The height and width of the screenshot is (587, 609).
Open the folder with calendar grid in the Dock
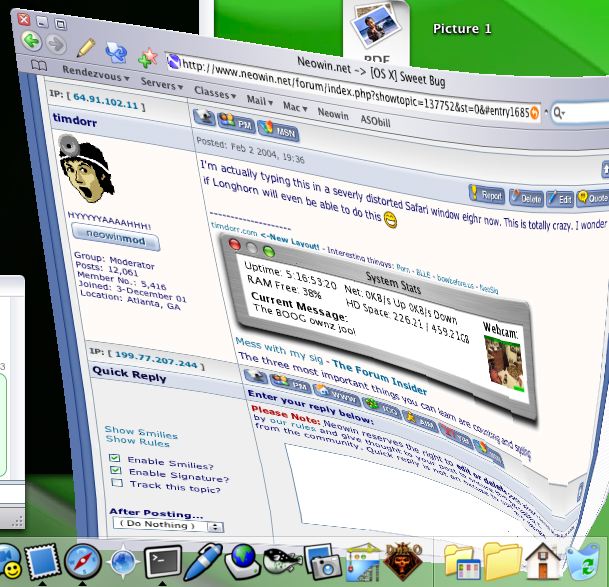tap(462, 562)
